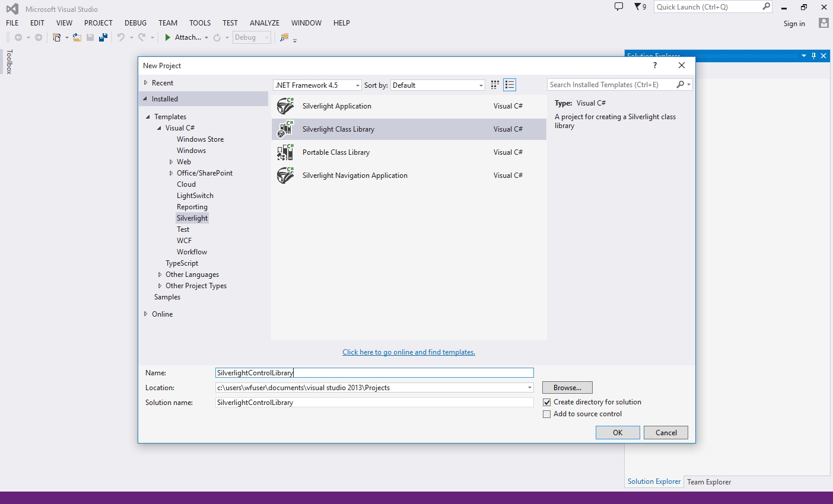Click the feedback speech bubble icon
Screen dimensions: 833x504
point(619,7)
